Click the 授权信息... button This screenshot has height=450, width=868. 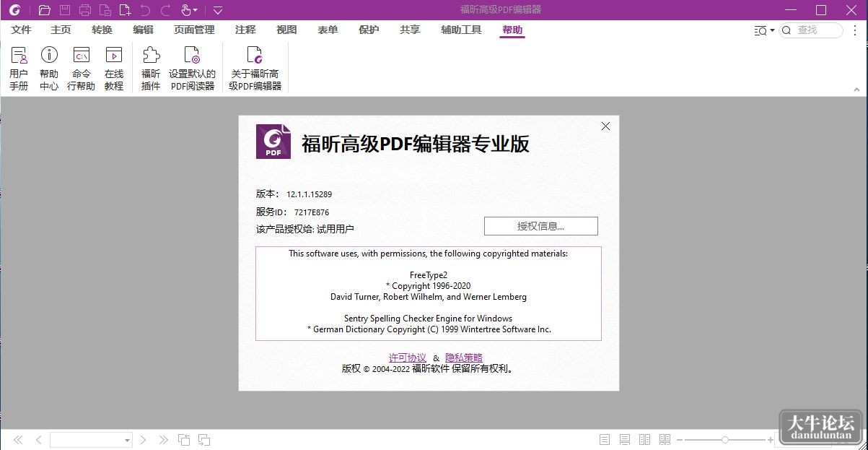541,226
